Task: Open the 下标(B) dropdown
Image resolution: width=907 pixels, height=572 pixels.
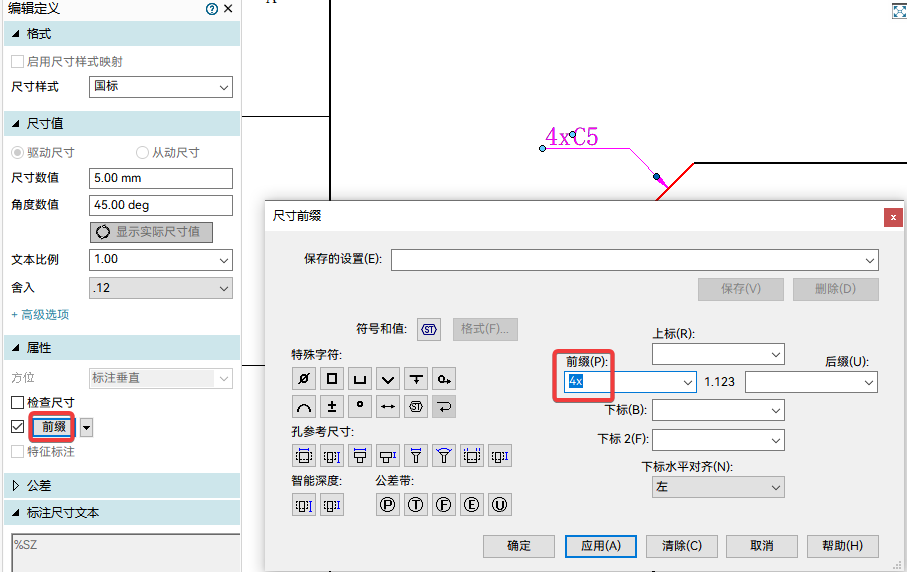Action: point(718,410)
